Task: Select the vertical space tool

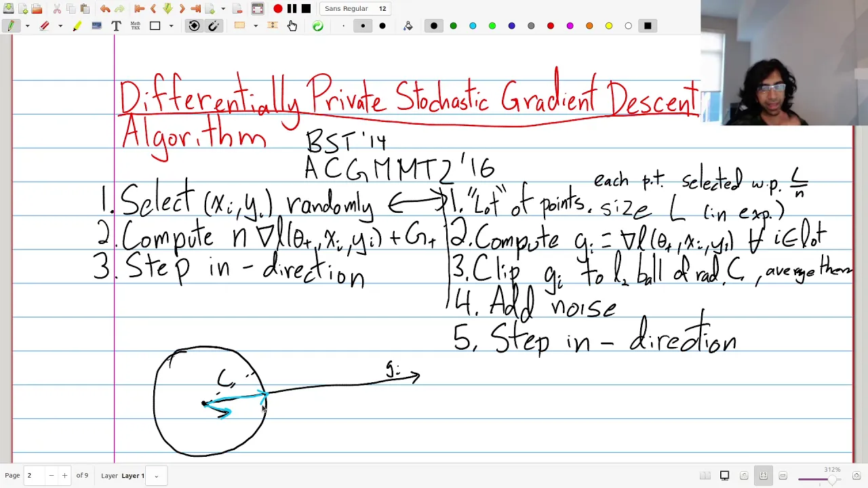Action: coord(273,26)
